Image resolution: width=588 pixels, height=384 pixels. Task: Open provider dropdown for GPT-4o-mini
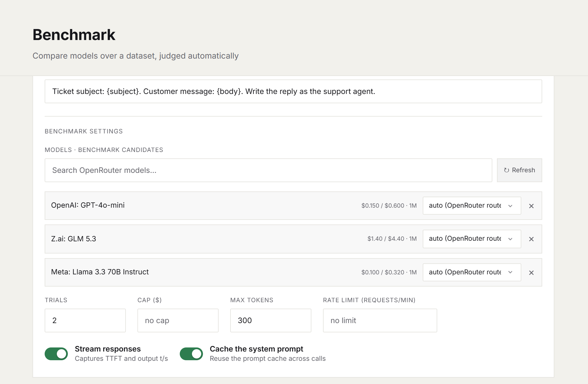point(472,206)
